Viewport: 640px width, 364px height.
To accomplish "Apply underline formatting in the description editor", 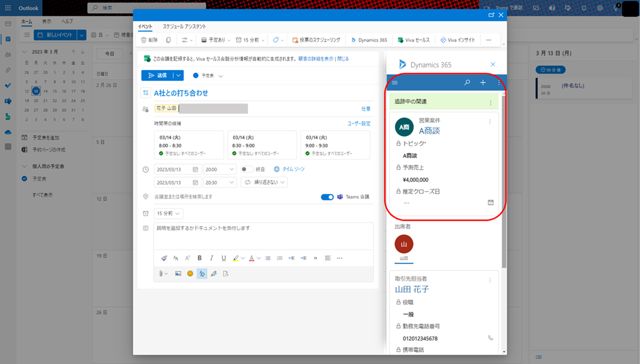I will (x=223, y=258).
